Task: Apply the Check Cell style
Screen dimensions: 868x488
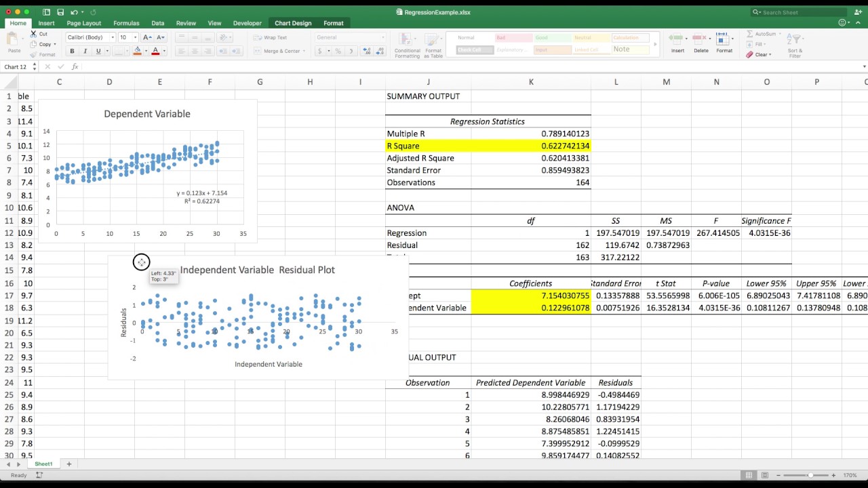Action: click(x=474, y=49)
